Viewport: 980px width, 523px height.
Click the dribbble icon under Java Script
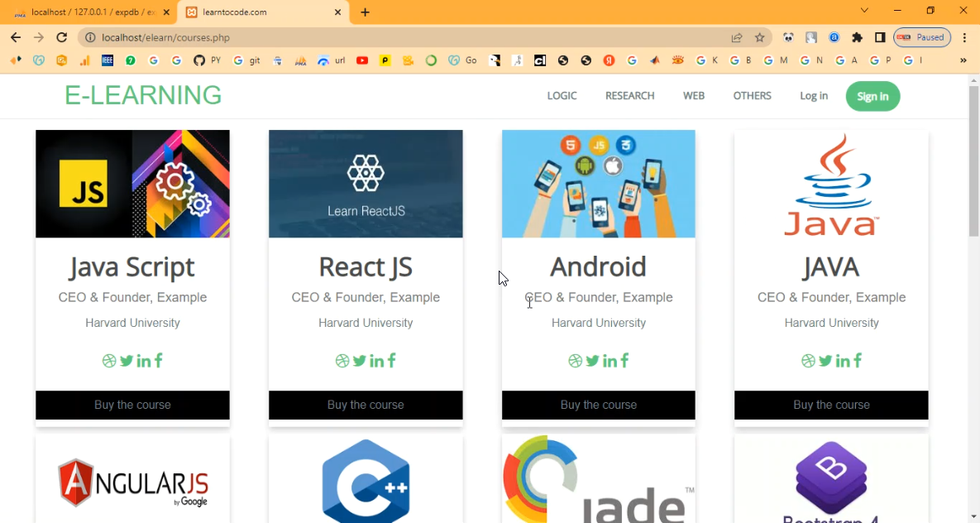[x=109, y=361]
